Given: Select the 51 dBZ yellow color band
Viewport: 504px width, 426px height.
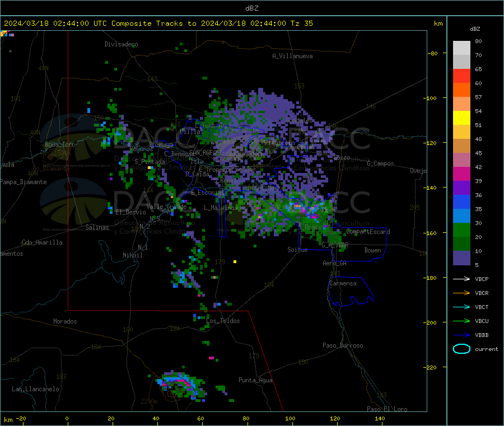Looking at the screenshot, I should point(461,118).
